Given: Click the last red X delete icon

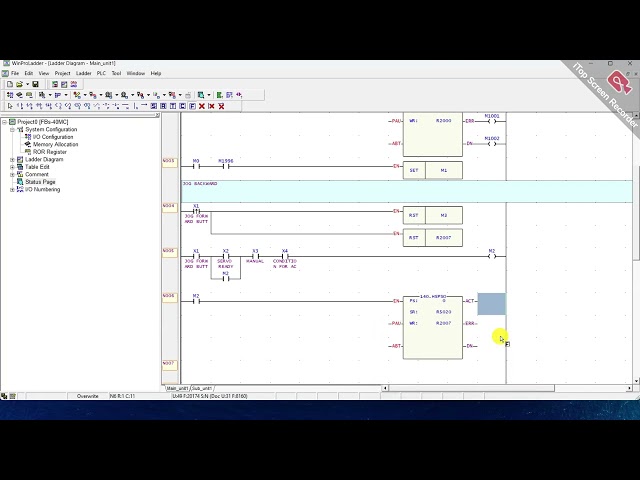Looking at the screenshot, I should (x=221, y=106).
